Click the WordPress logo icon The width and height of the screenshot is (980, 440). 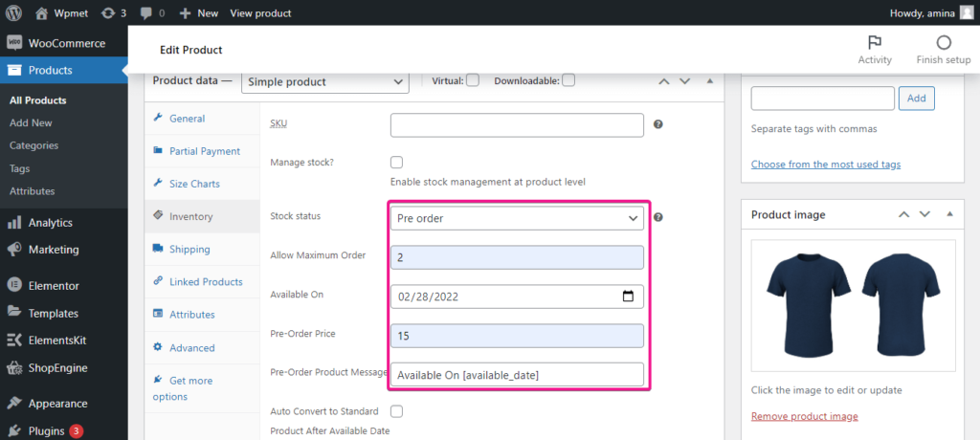click(x=12, y=13)
